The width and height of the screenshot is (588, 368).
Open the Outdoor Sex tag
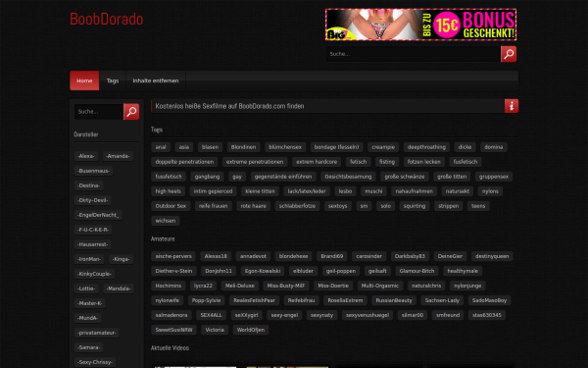[x=171, y=206]
